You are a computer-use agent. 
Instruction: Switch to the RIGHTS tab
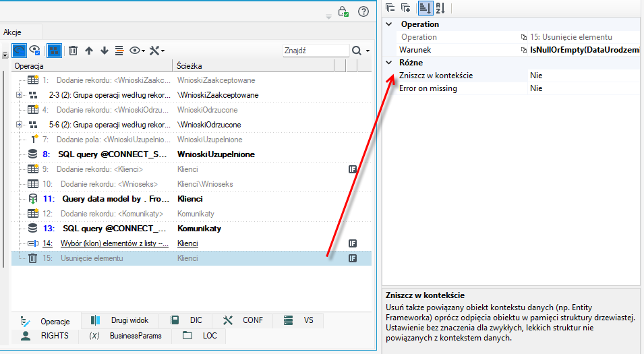coord(45,336)
